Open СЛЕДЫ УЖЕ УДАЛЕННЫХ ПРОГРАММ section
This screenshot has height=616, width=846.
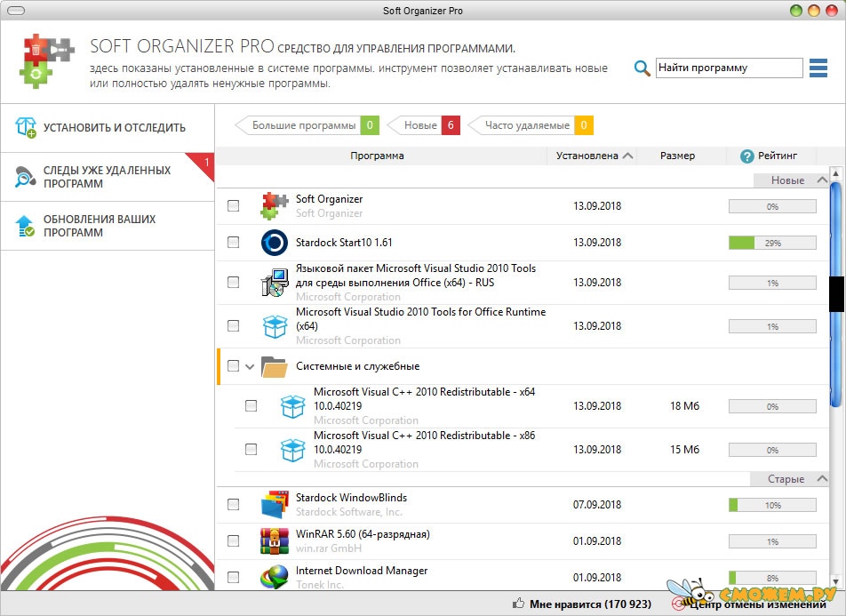tap(108, 177)
